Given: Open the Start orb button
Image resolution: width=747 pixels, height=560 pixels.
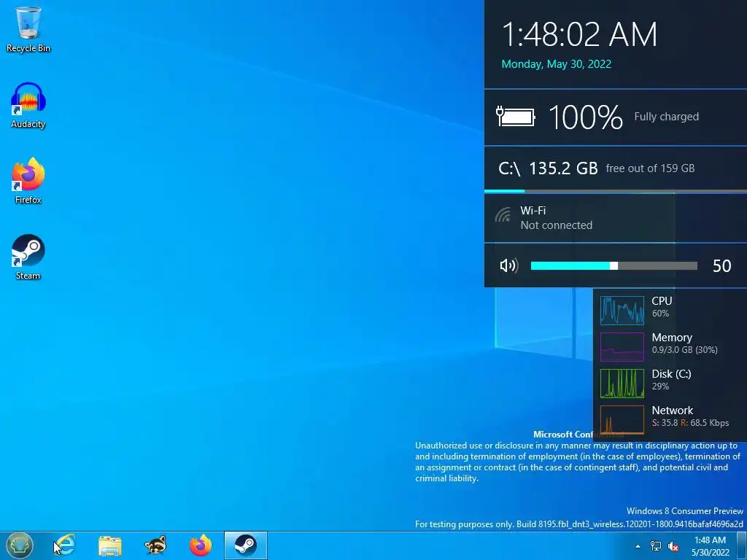Looking at the screenshot, I should click(19, 545).
